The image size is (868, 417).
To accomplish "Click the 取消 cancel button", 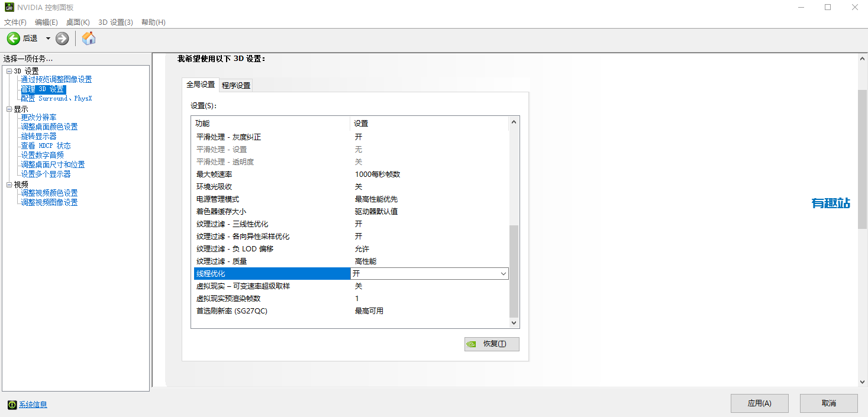I will coord(829,403).
